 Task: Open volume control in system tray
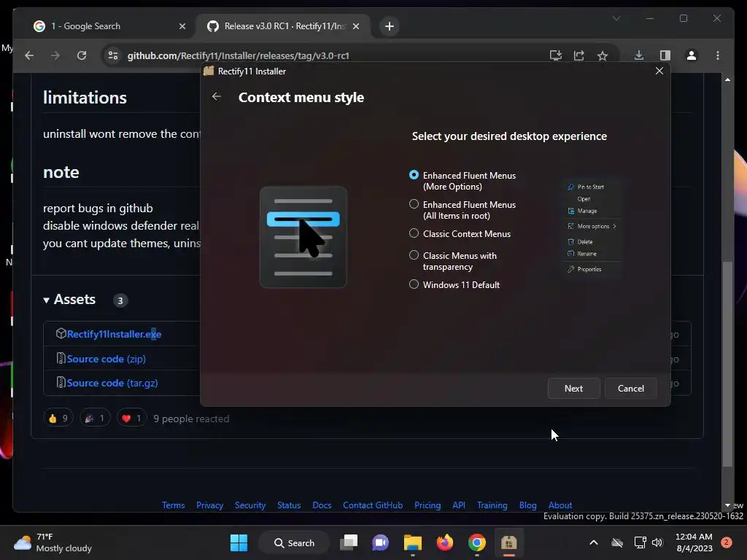657,542
